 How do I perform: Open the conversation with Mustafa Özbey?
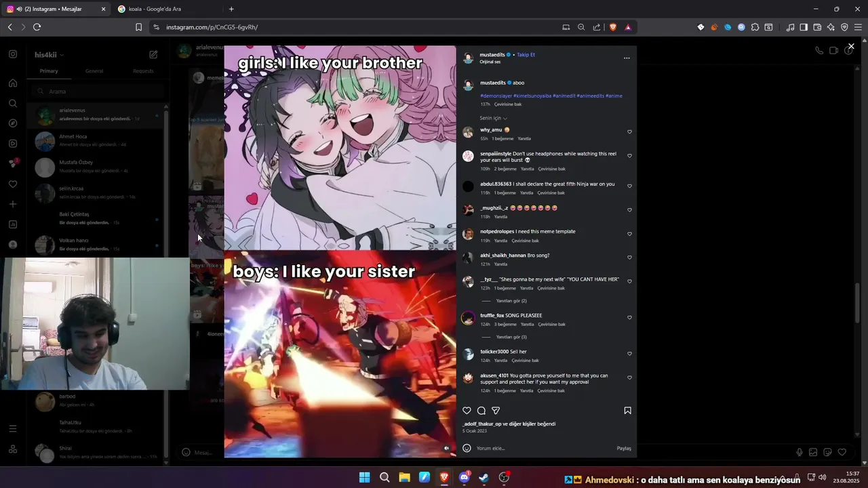[97, 166]
